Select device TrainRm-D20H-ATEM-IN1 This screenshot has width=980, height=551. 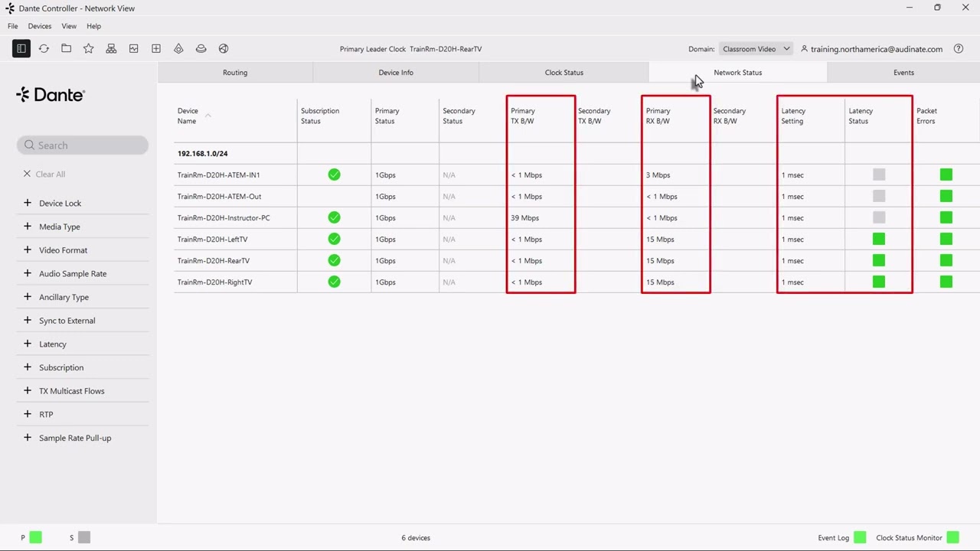click(x=219, y=175)
